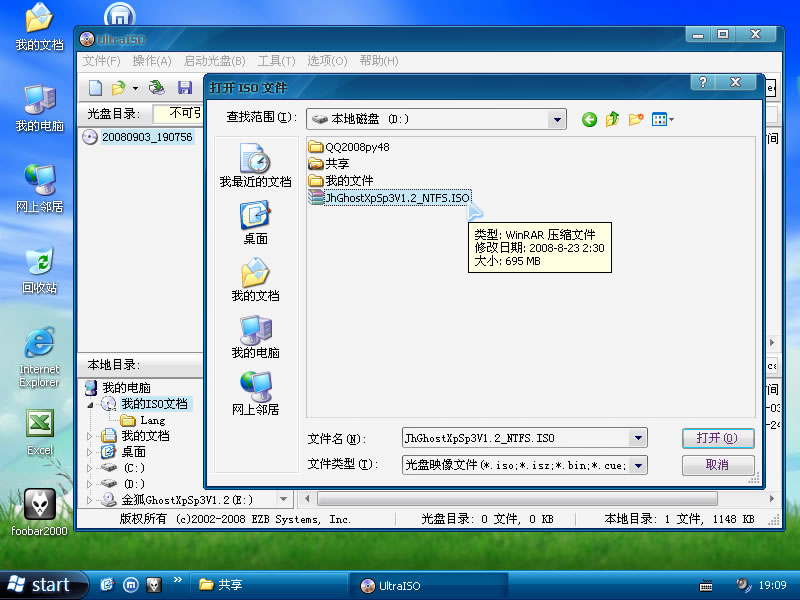Image resolution: width=800 pixels, height=600 pixels.
Task: Open the 文件(F) menu
Action: pos(102,61)
